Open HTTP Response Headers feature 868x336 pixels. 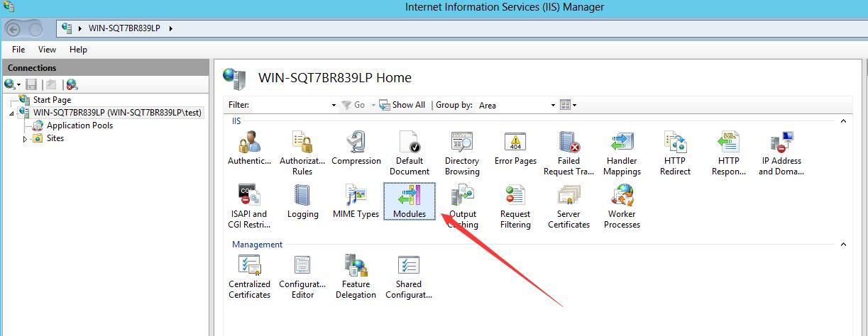[x=728, y=153]
